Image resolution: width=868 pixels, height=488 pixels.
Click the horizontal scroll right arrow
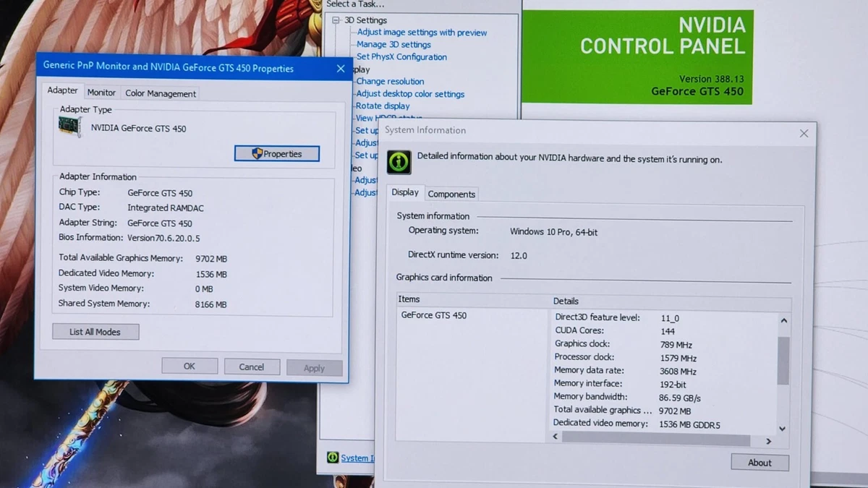[x=769, y=441]
